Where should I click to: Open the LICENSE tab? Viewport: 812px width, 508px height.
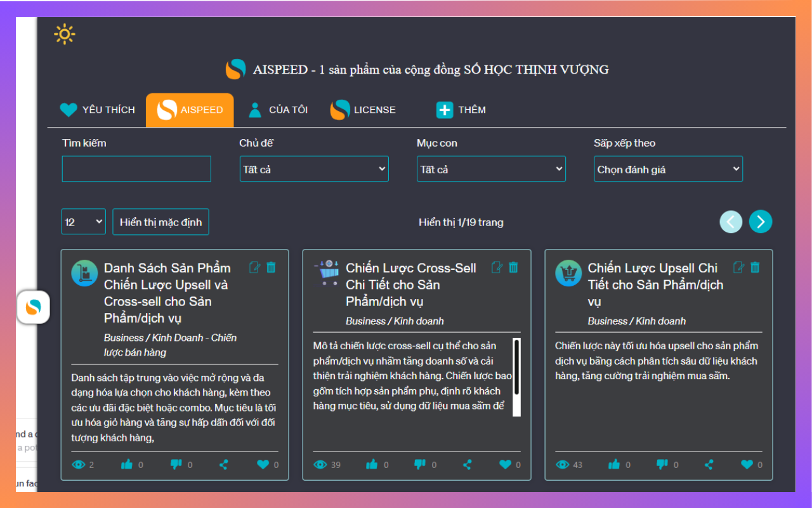tap(363, 109)
